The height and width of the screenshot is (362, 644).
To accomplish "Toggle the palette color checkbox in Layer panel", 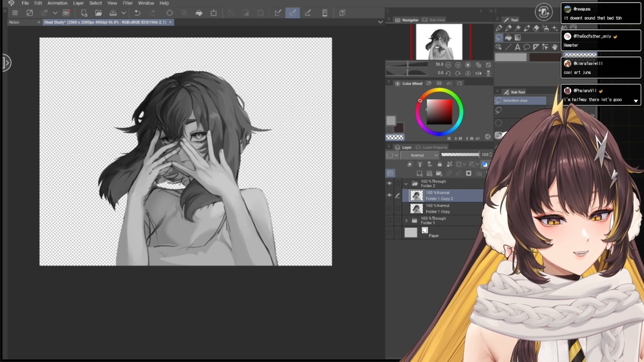I will pyautogui.click(x=389, y=155).
